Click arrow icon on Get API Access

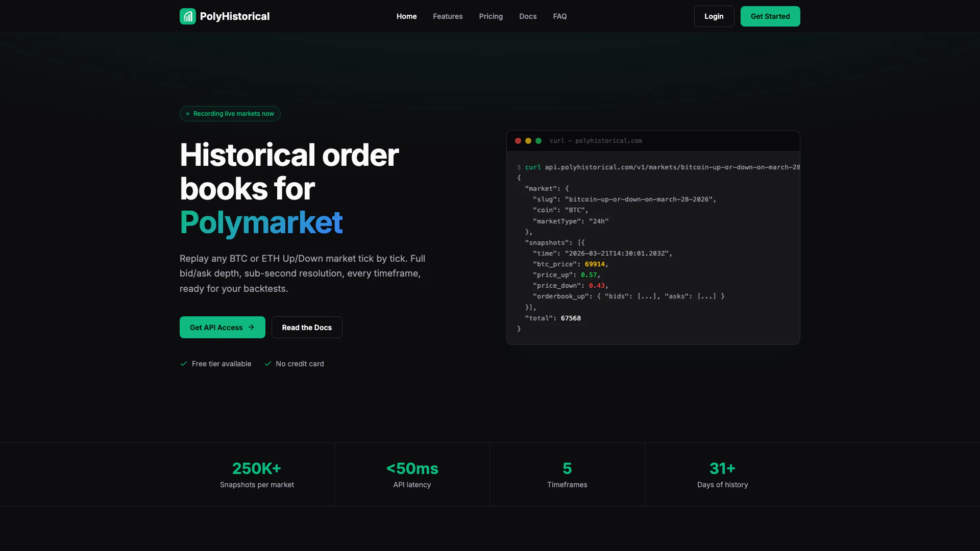coord(251,328)
